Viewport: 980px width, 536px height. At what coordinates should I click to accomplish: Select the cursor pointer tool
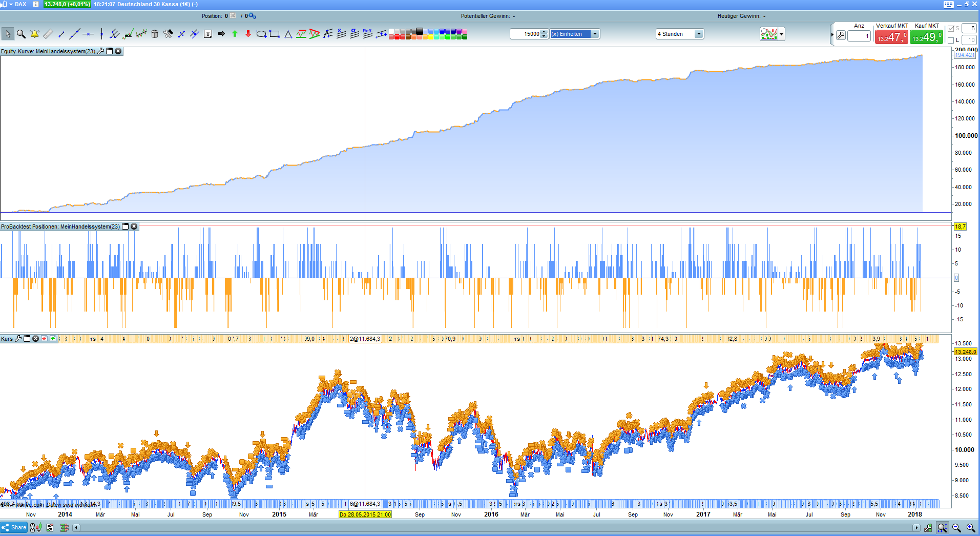(x=7, y=34)
